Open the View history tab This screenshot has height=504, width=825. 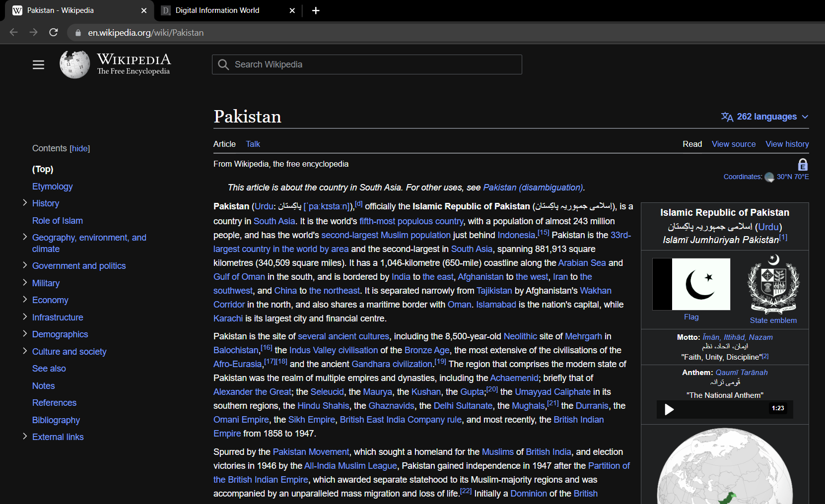[787, 144]
